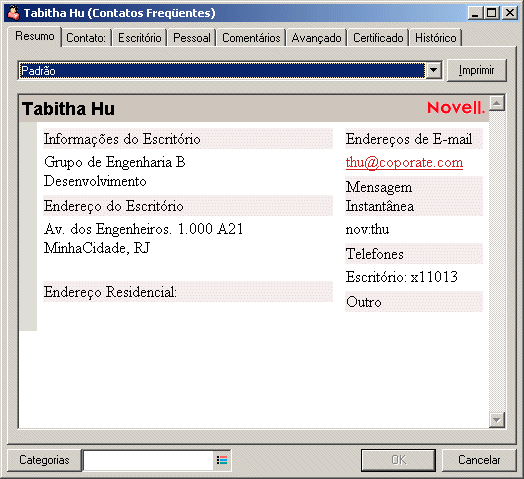Open the category list icon
The image size is (524, 479).
tap(222, 460)
